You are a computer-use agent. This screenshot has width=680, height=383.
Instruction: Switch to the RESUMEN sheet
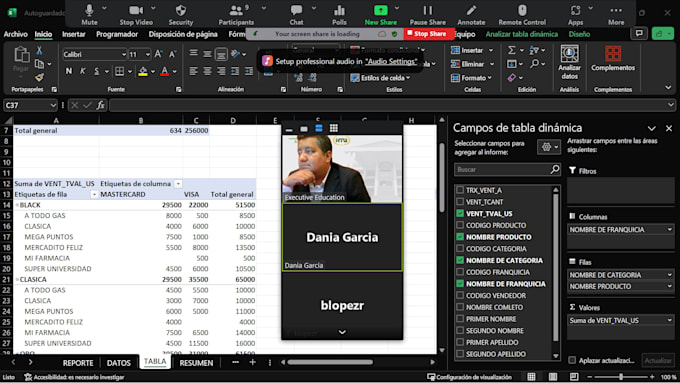point(196,363)
